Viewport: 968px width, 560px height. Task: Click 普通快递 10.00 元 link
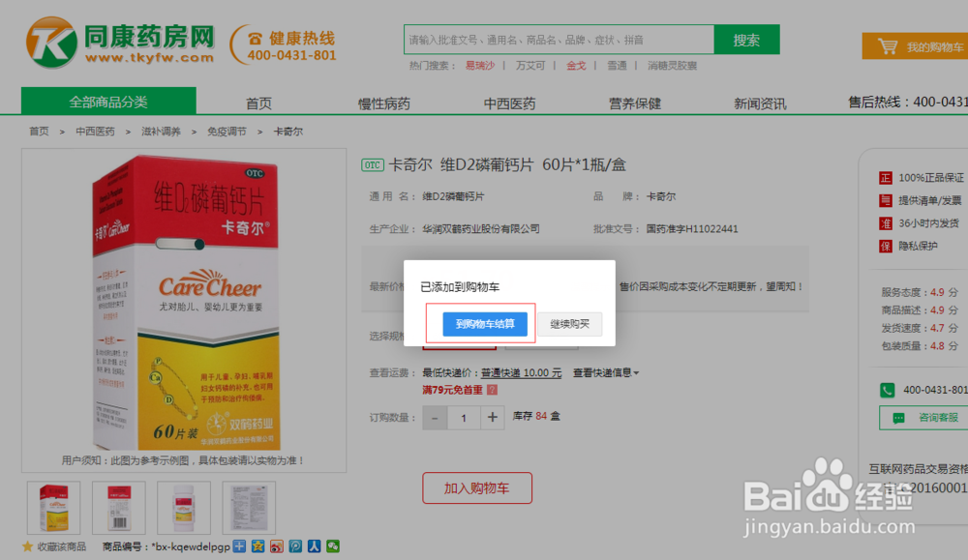coord(522,373)
